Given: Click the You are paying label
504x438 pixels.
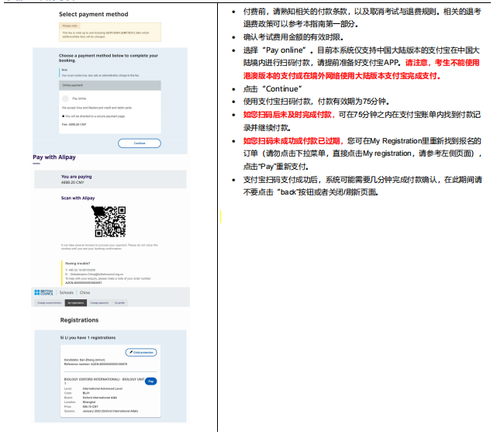Looking at the screenshot, I should 77,177.
